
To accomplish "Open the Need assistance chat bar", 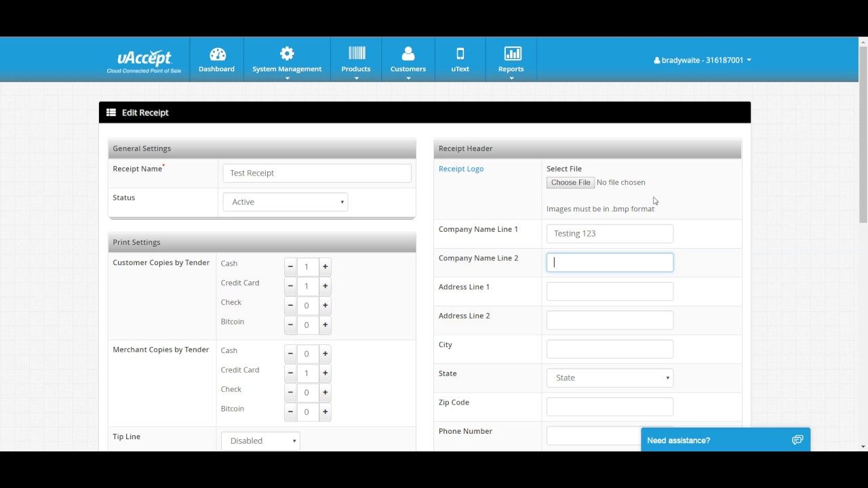I will (x=726, y=440).
